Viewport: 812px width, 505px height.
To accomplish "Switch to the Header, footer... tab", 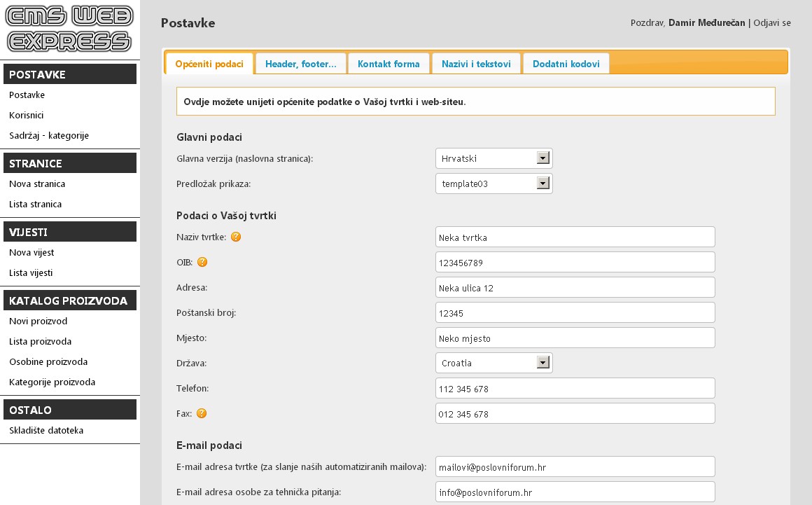I will 300,63.
